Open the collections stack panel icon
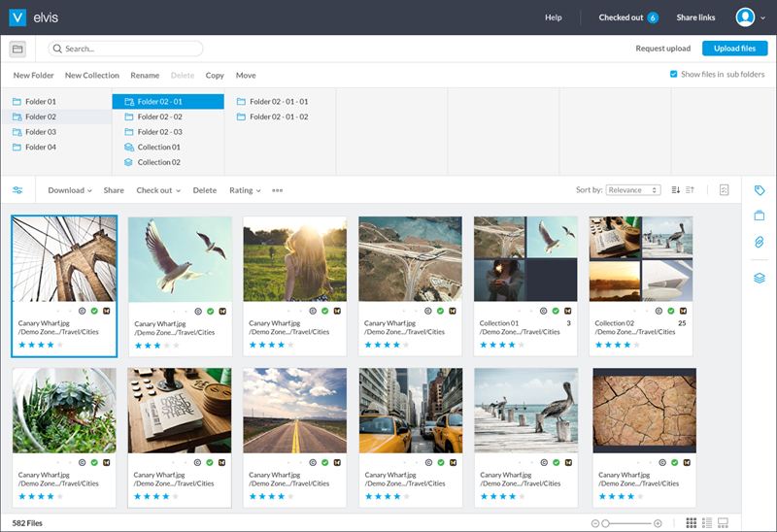The height and width of the screenshot is (532, 777). (760, 278)
